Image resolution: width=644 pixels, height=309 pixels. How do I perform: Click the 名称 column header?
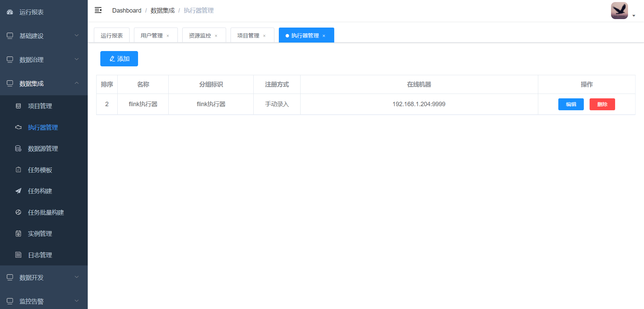tap(143, 84)
